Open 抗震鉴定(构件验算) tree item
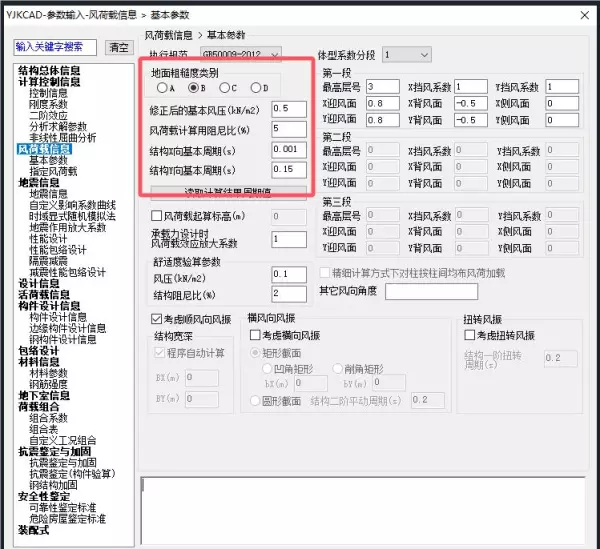This screenshot has width=600, height=549. (x=72, y=474)
